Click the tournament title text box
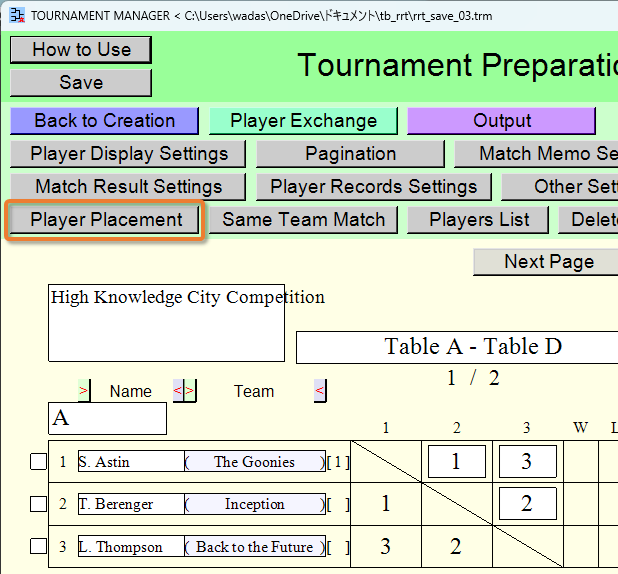 point(166,323)
